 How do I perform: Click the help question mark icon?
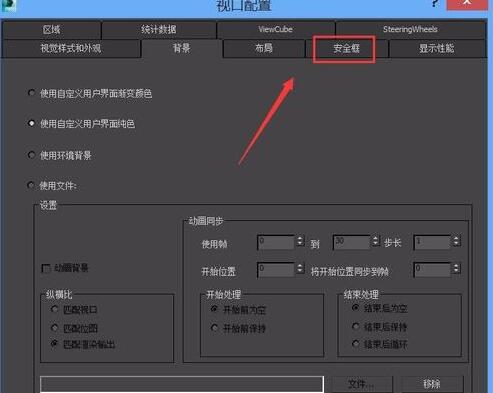435,3
